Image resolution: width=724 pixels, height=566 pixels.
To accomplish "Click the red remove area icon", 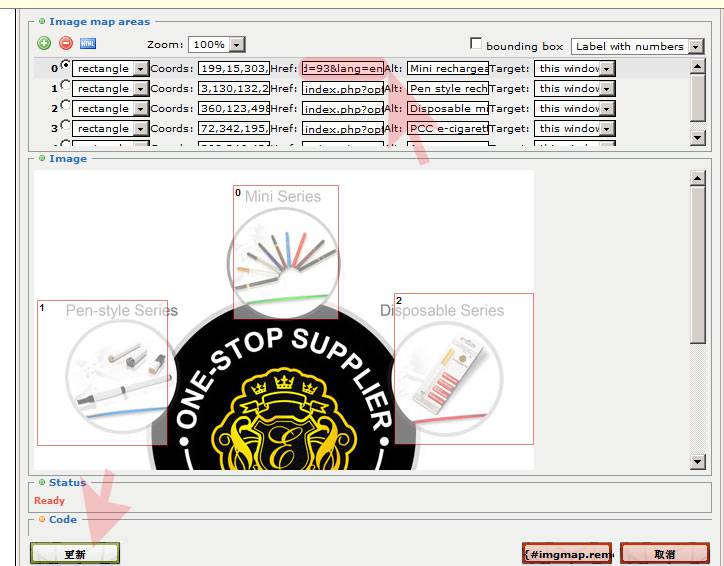I will [x=66, y=43].
